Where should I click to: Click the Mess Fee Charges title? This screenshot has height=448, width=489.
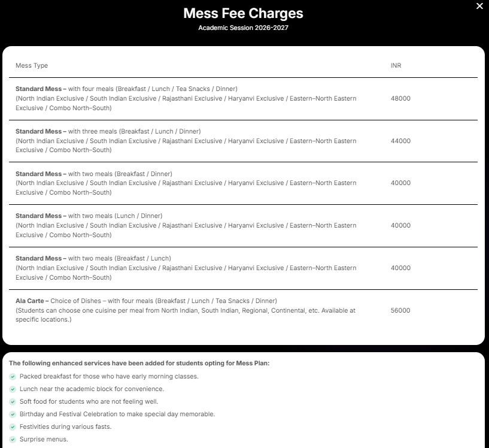[x=244, y=13]
